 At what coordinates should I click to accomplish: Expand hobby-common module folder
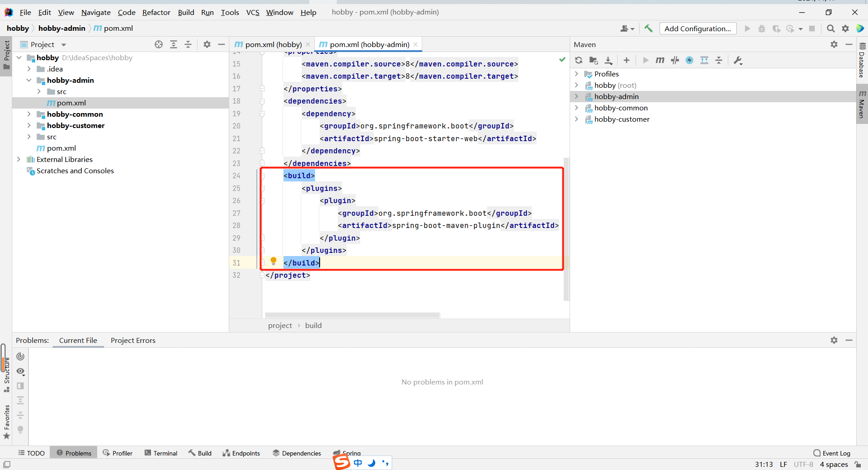29,114
